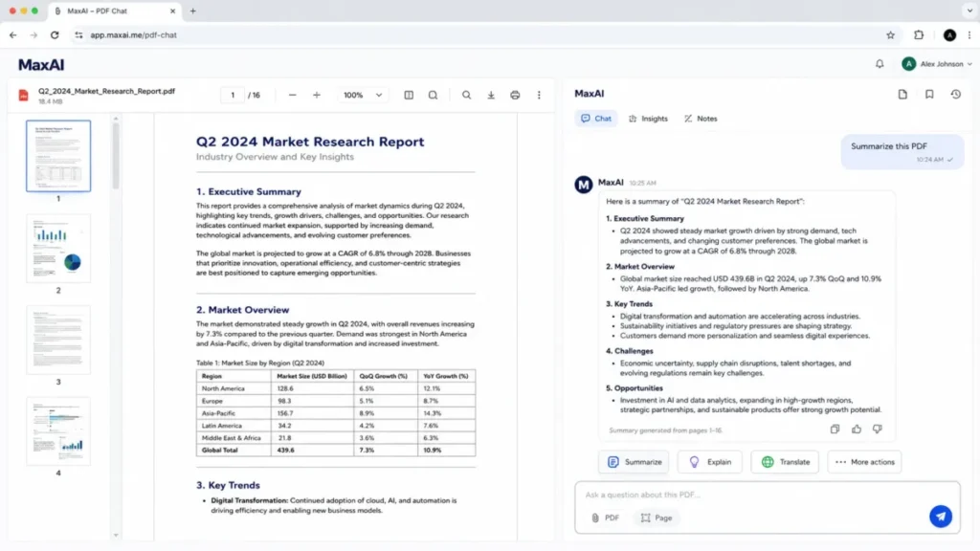Download the PDF file

pyautogui.click(x=491, y=95)
